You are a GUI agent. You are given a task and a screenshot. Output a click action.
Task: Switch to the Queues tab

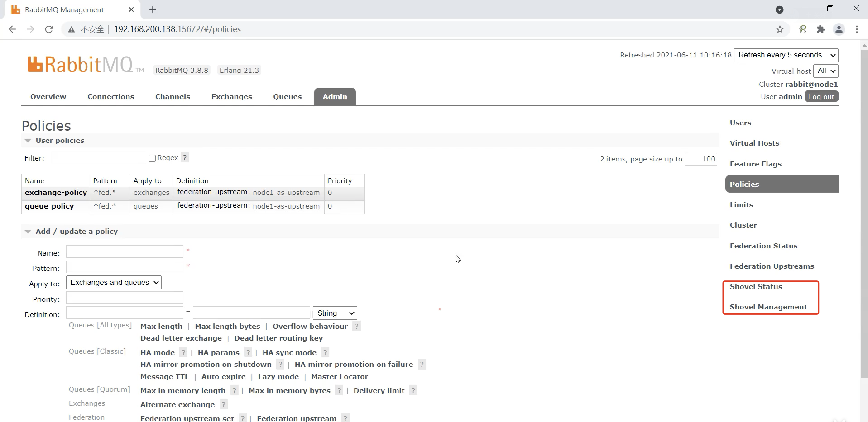[287, 97]
